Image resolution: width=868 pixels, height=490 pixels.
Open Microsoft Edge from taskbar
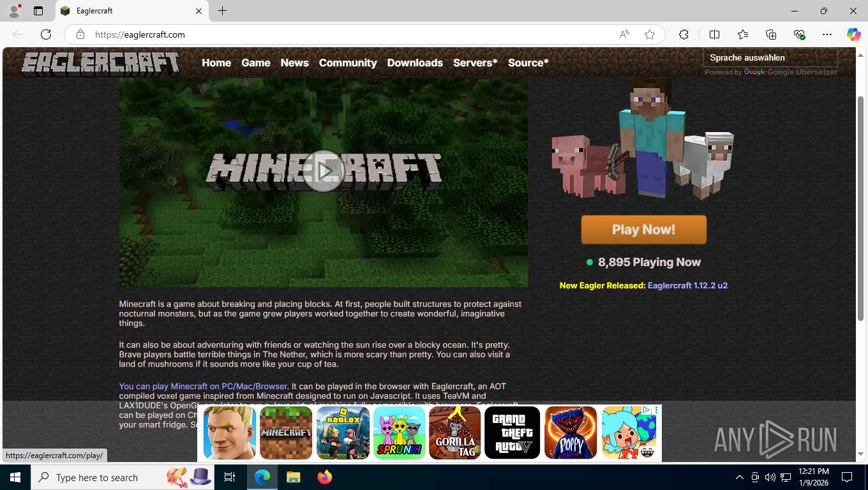(262, 477)
